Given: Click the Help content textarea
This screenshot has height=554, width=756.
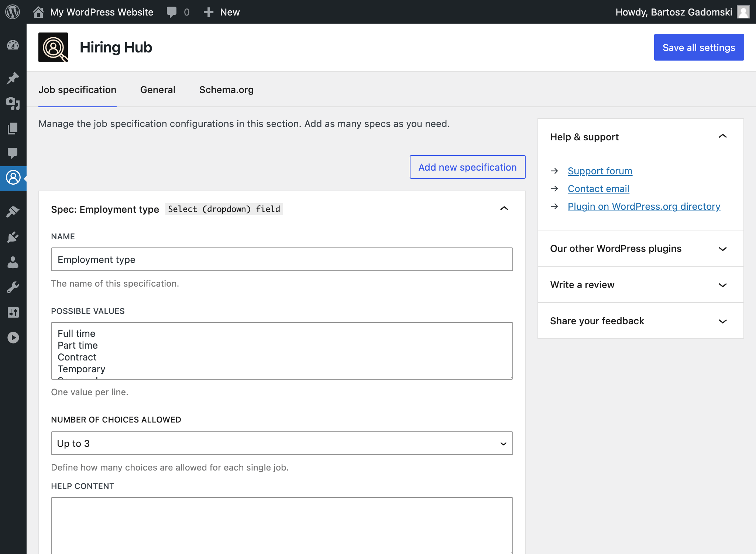Looking at the screenshot, I should click(x=282, y=525).
